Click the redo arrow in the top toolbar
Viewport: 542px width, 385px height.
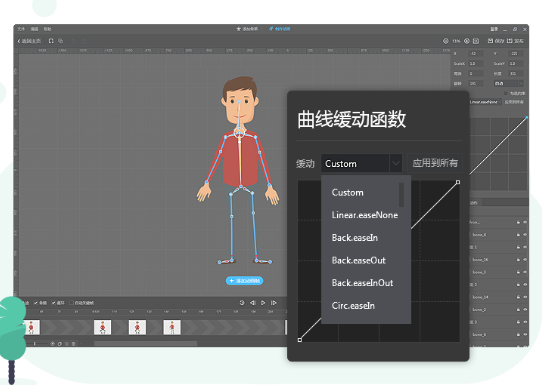83,41
